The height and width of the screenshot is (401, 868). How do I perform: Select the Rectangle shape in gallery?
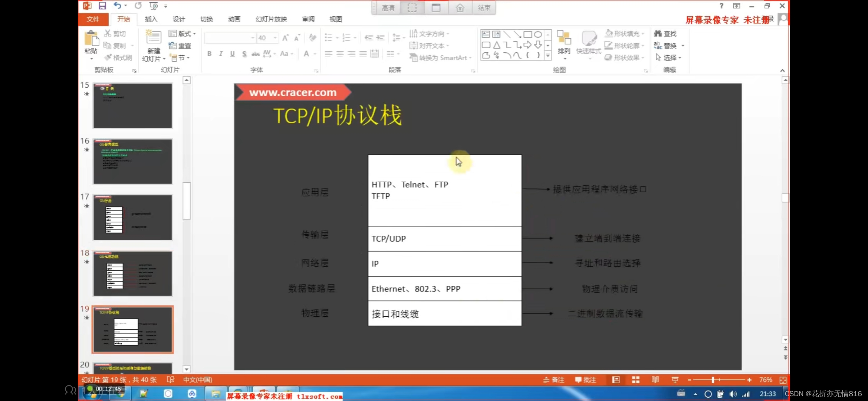[527, 35]
